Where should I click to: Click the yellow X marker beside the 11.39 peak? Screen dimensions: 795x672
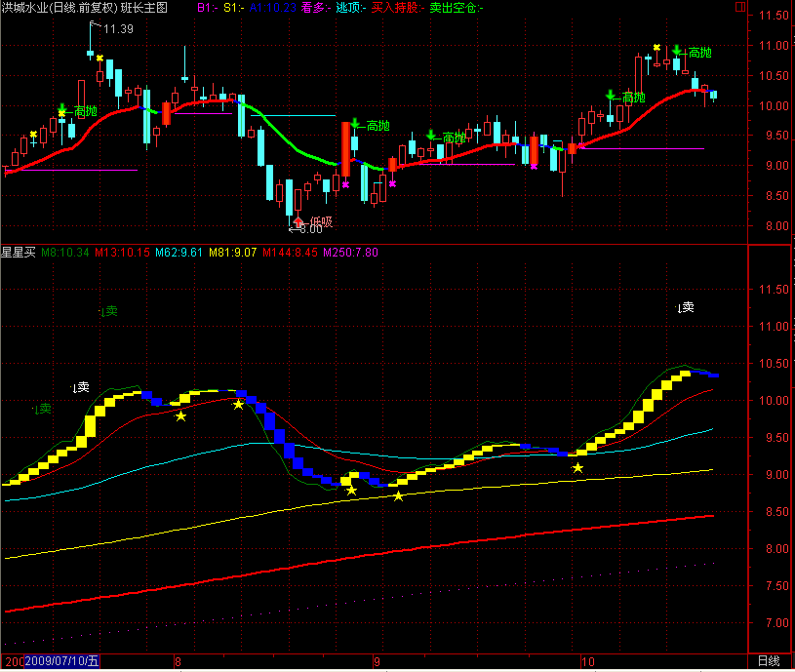[99, 59]
